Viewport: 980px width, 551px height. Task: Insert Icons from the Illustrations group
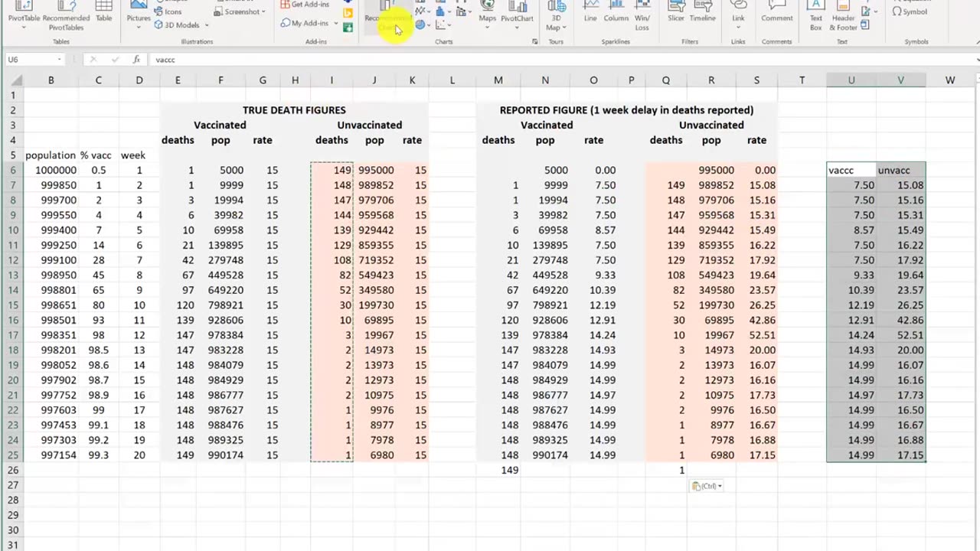tap(168, 11)
